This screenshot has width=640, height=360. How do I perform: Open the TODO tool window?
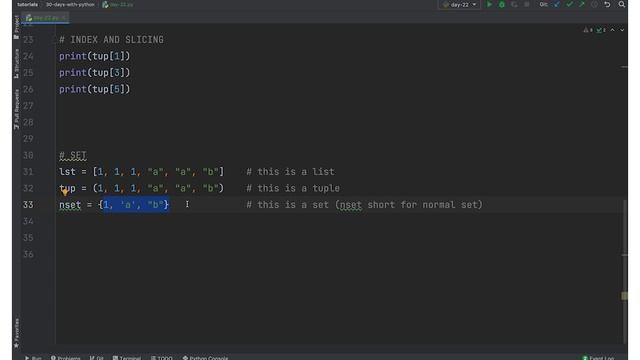pyautogui.click(x=162, y=358)
